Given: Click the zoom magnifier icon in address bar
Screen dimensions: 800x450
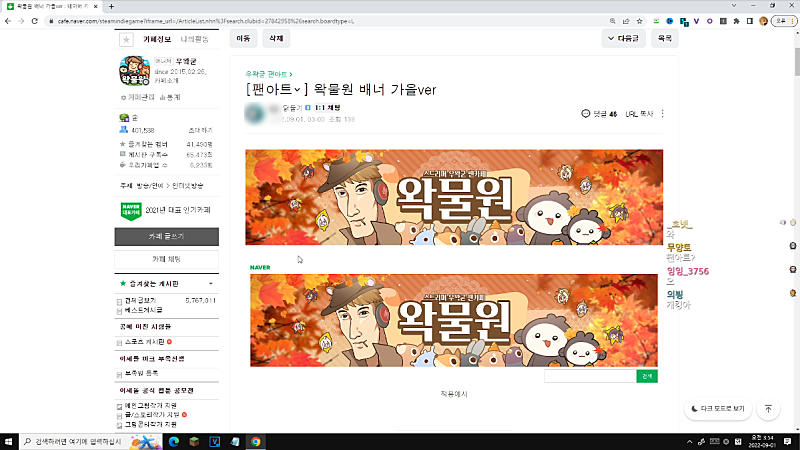Looking at the screenshot, I should tap(612, 21).
